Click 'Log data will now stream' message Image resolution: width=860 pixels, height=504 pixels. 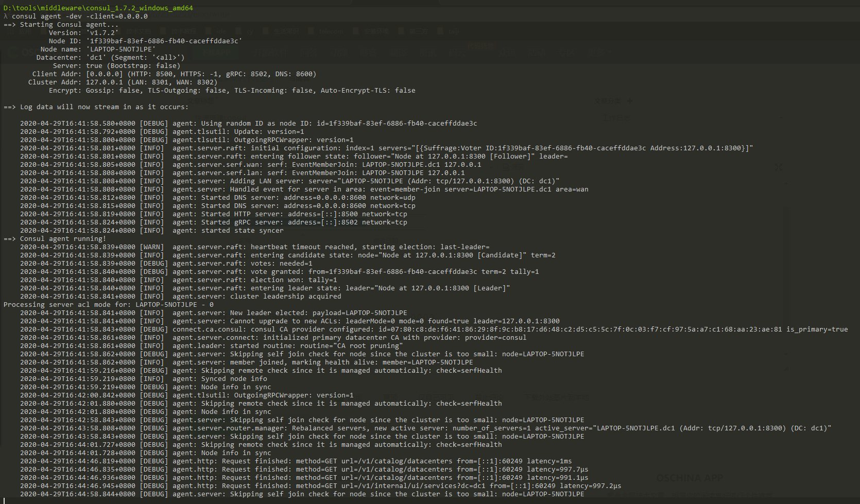[103, 107]
